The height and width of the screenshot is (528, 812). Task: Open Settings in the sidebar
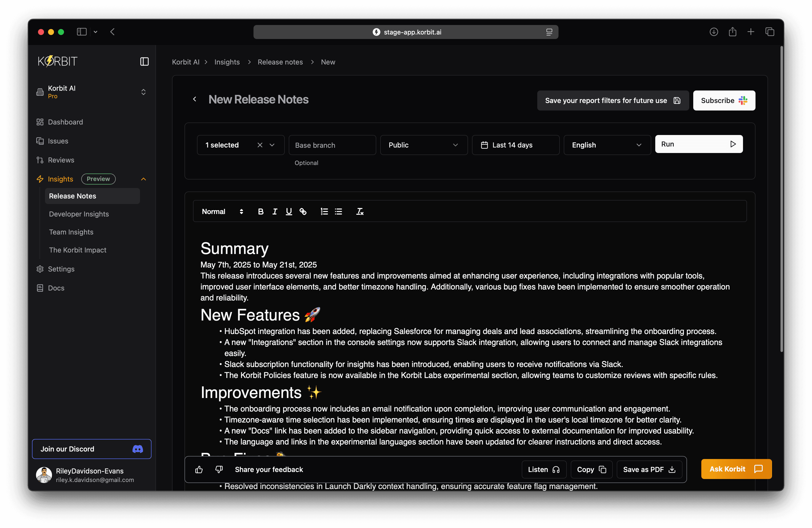(61, 269)
